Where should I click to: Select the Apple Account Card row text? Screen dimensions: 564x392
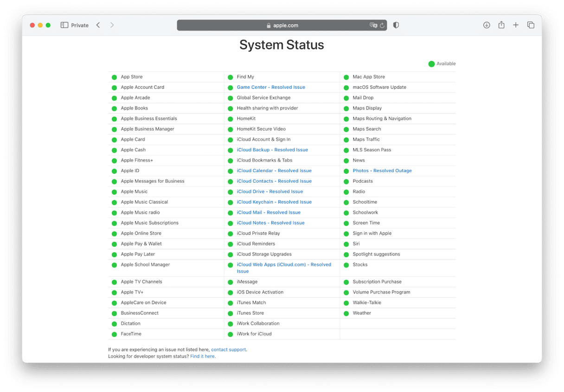point(142,87)
